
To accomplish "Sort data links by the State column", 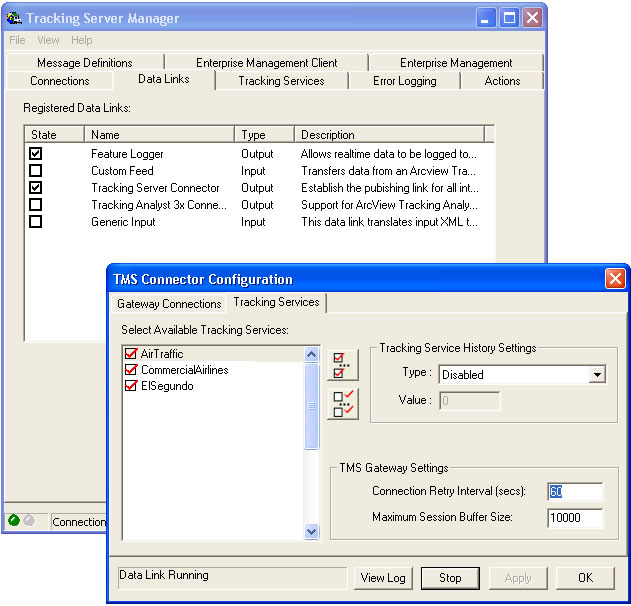I will point(55,134).
